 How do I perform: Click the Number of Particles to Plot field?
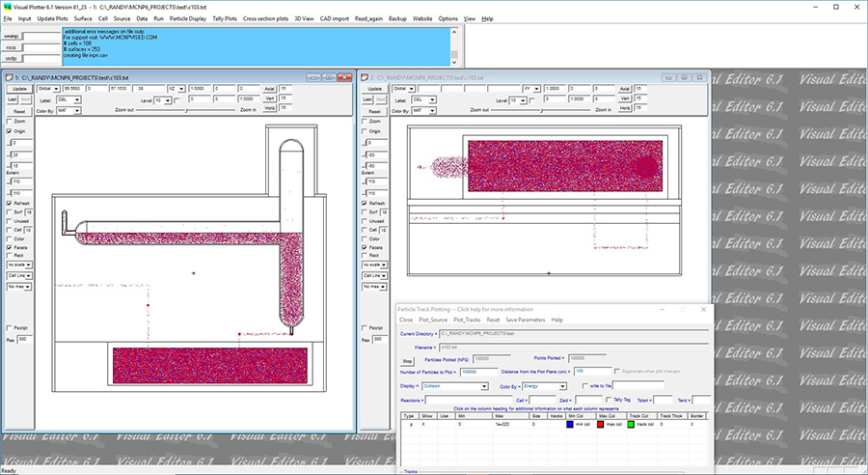[478, 372]
